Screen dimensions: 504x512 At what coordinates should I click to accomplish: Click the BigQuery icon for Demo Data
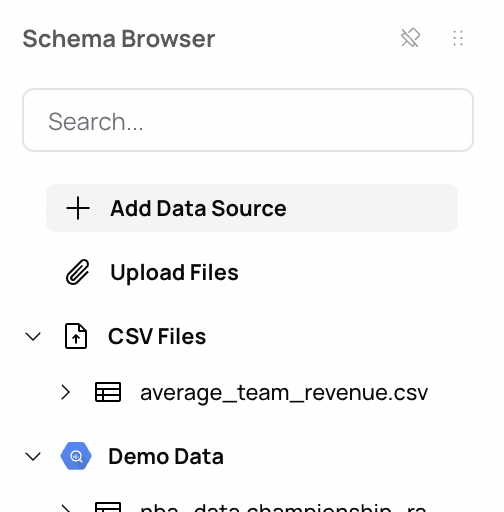click(76, 456)
